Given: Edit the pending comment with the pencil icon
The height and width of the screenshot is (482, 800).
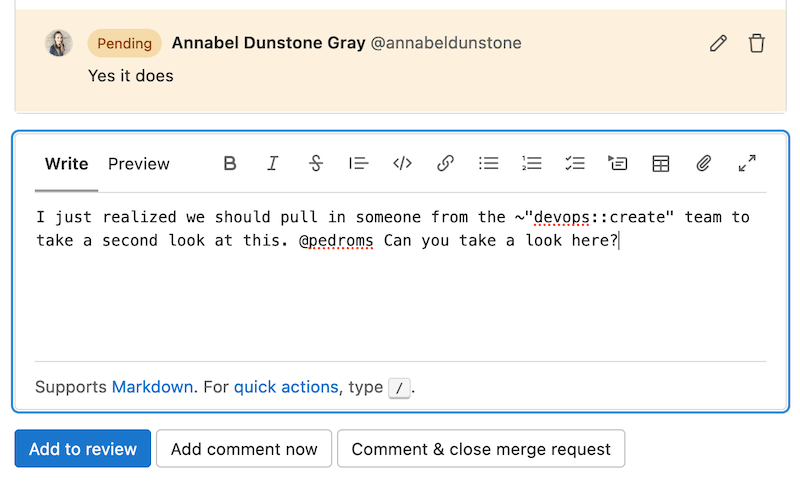Looking at the screenshot, I should click(718, 43).
